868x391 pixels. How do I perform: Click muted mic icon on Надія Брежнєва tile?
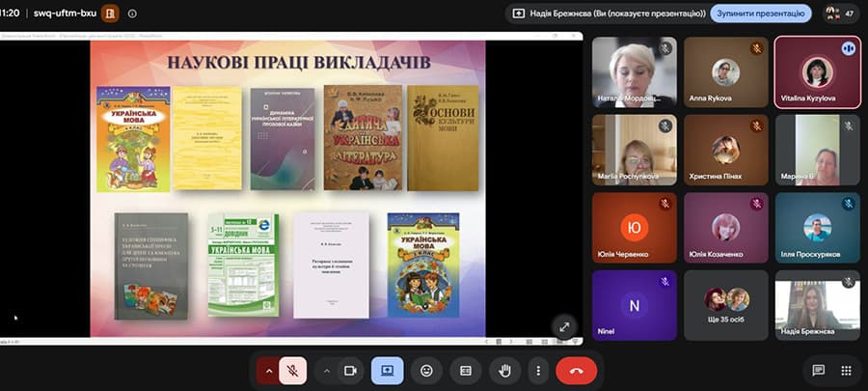pyautogui.click(x=848, y=282)
